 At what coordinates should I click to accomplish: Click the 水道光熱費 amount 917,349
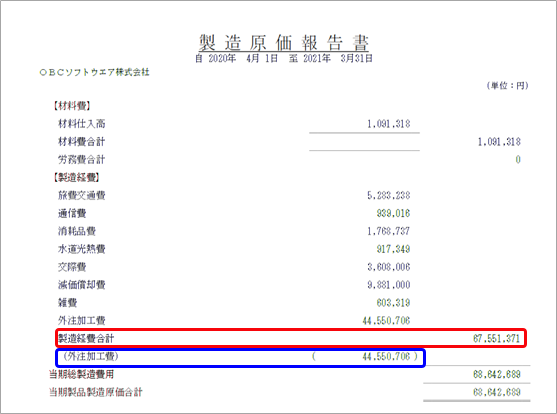tap(393, 249)
